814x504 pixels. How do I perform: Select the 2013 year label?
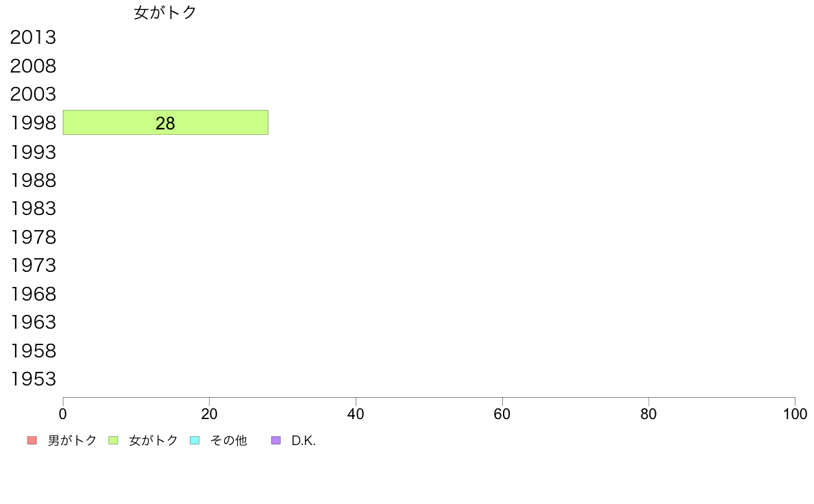(x=33, y=38)
